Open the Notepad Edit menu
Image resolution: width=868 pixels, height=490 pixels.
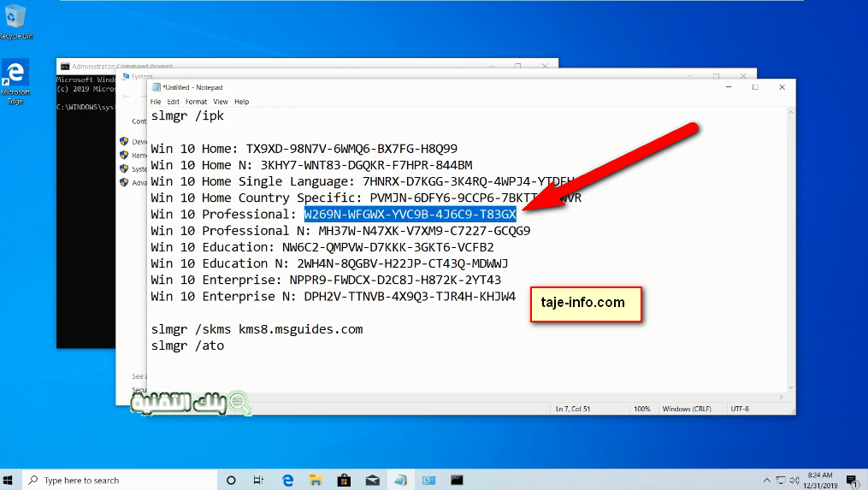[x=174, y=102]
